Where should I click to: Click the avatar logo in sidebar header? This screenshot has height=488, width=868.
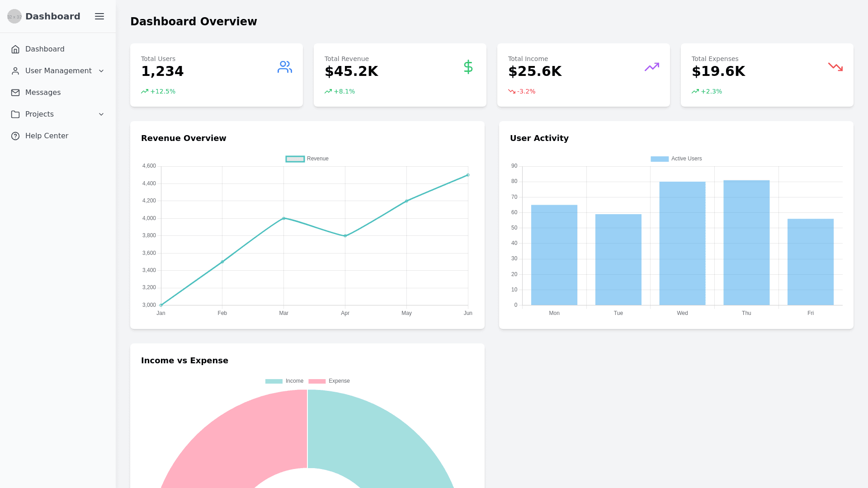14,16
